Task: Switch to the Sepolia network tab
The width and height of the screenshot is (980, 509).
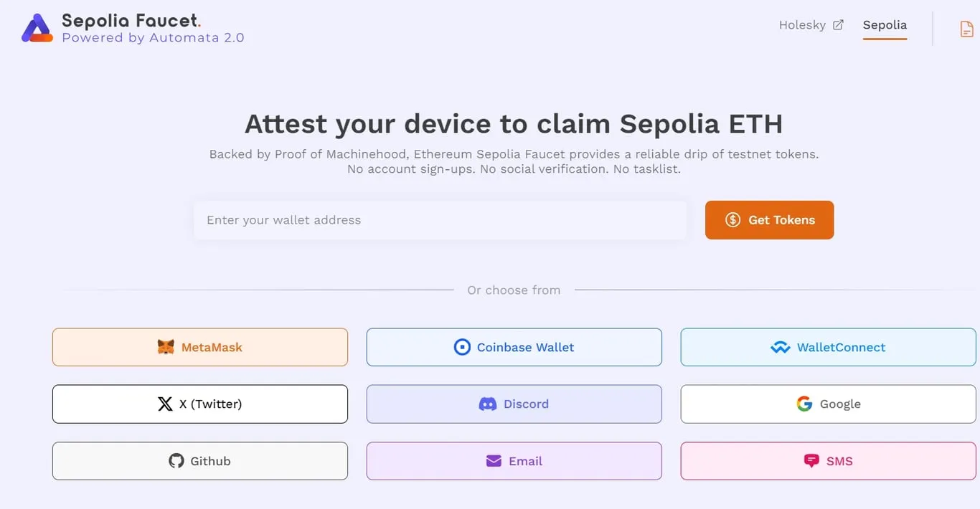Action: (884, 25)
